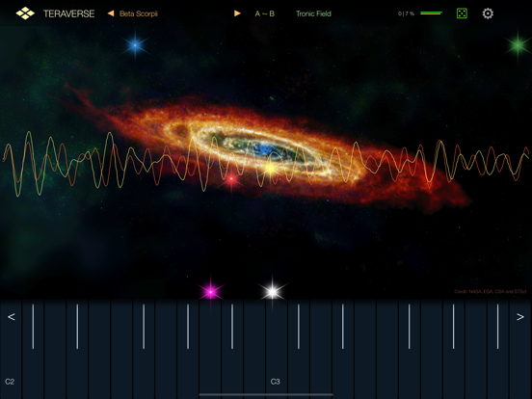Tap the Teraverse diamond logo icon
The image size is (532, 399).
click(x=25, y=13)
